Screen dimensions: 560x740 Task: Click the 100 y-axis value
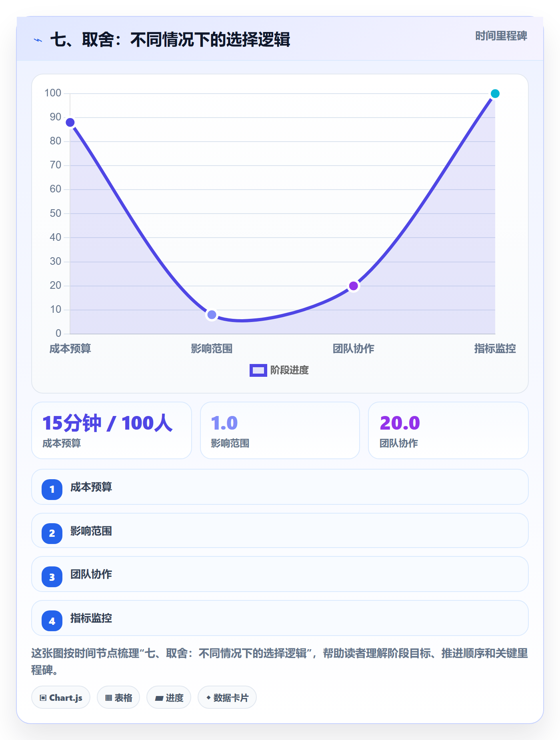pyautogui.click(x=53, y=93)
